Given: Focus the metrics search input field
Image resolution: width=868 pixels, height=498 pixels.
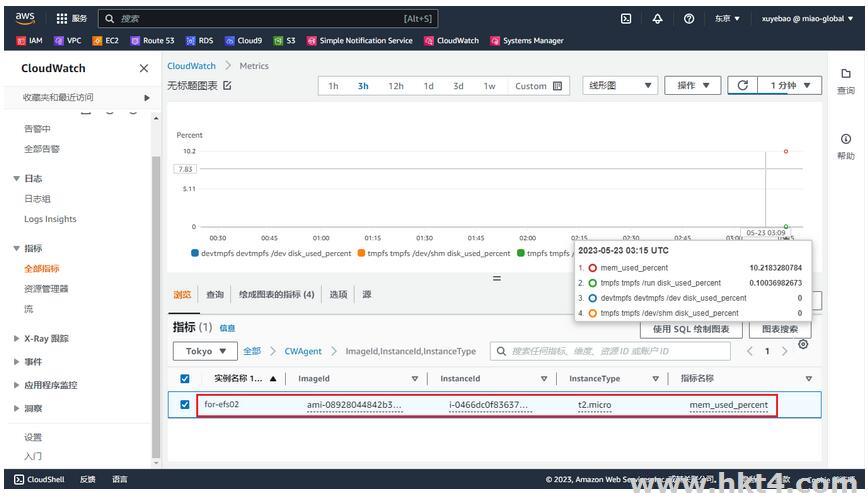Looking at the screenshot, I should pos(610,351).
